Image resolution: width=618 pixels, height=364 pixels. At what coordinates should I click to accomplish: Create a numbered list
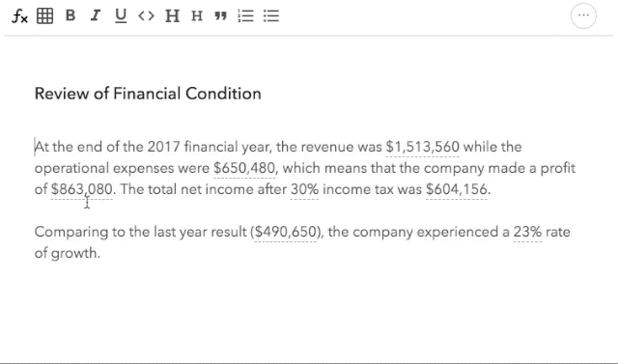click(245, 15)
